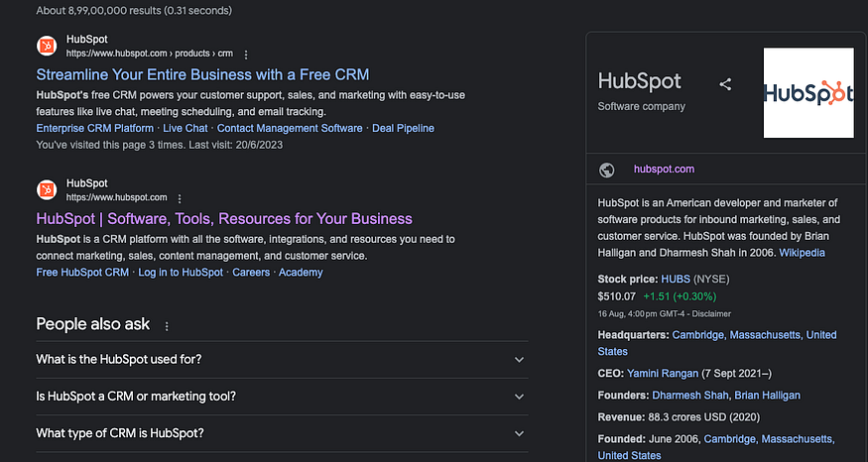Image resolution: width=868 pixels, height=462 pixels.
Task: Open Yamini Rangan CEO link
Action: click(663, 374)
